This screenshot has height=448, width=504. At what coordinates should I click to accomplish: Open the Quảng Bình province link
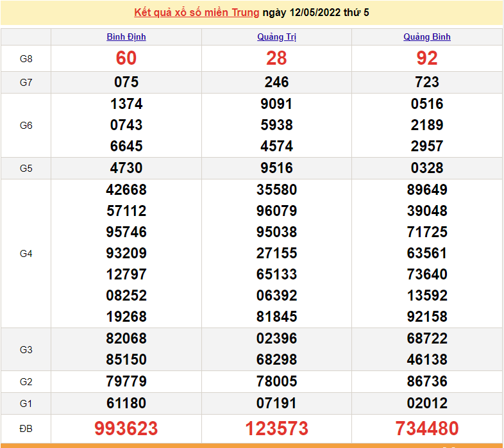coord(427,37)
